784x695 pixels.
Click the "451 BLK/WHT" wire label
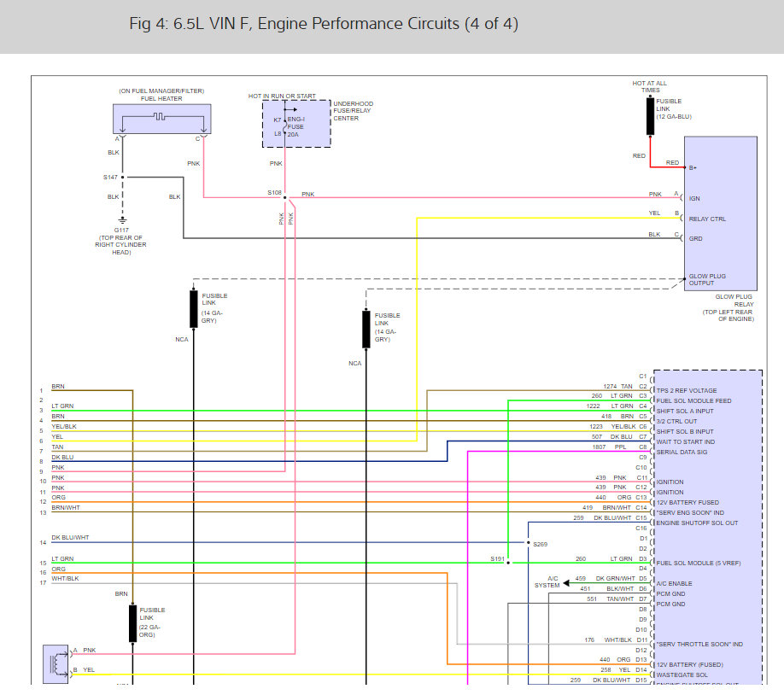[607, 589]
